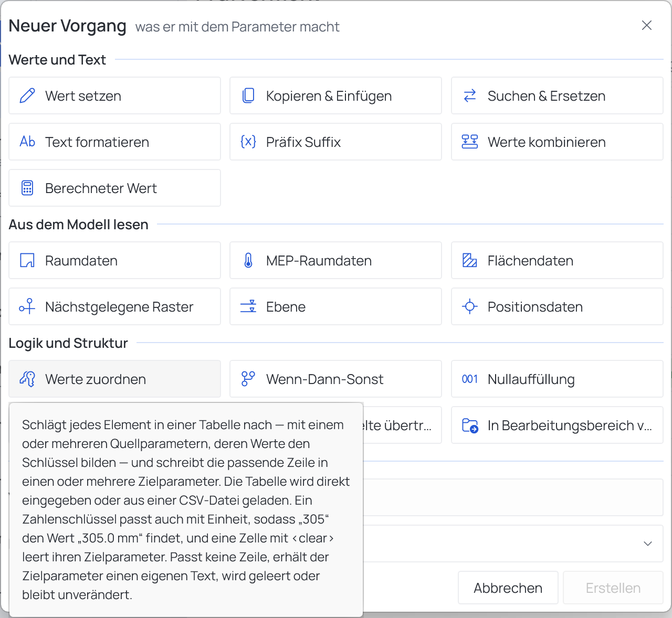Close the Neuer Vorgang dialog

click(647, 25)
